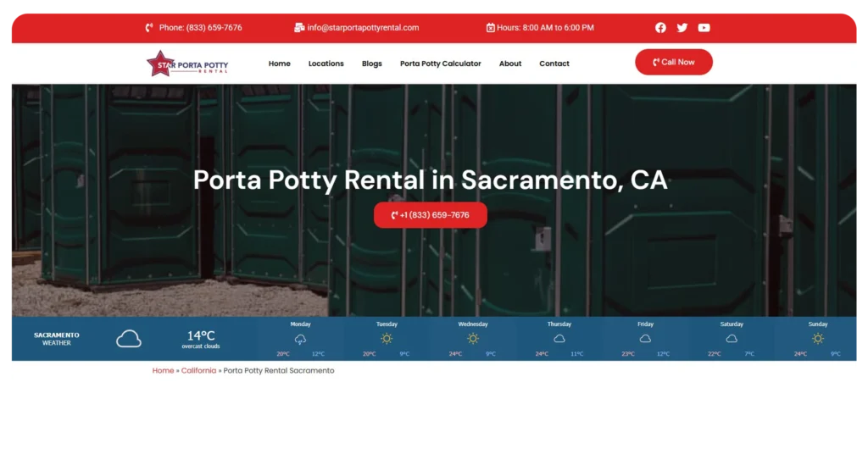The width and height of the screenshot is (868, 454).
Task: Follow the California breadcrumb link
Action: pos(198,371)
